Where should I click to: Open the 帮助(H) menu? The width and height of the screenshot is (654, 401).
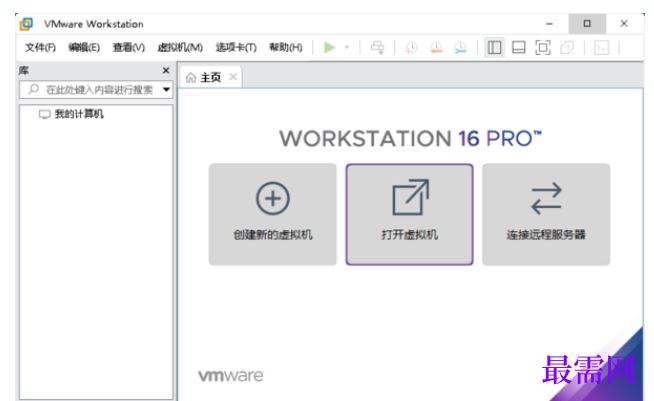pyautogui.click(x=286, y=48)
